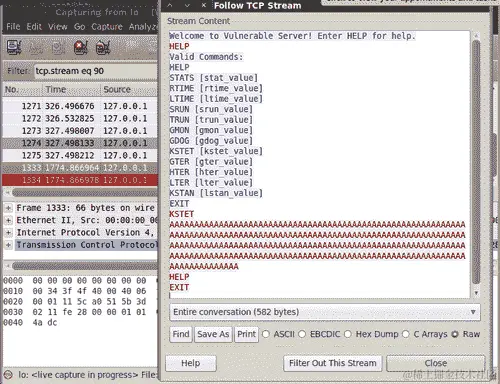Click the red 'KSTET' client command line
Screen dimensions: 500x384
click(182, 214)
